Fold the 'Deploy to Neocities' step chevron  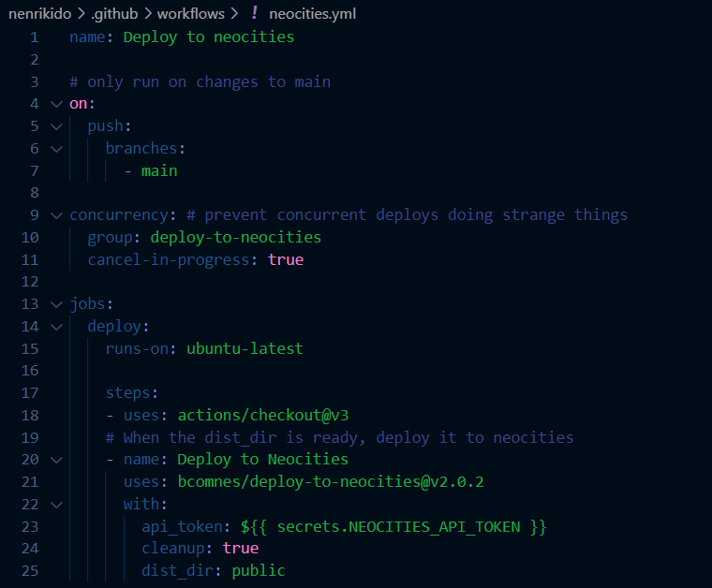coord(56,460)
